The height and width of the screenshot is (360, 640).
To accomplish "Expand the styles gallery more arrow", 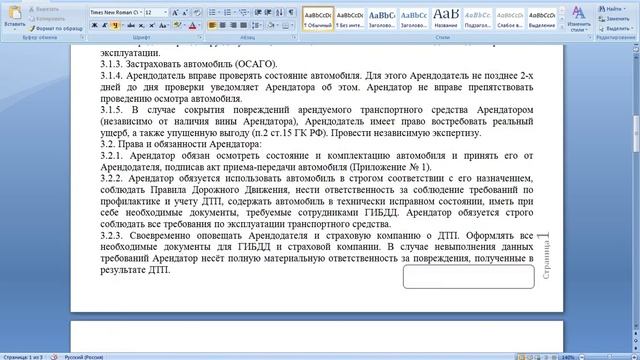I will pos(562,28).
